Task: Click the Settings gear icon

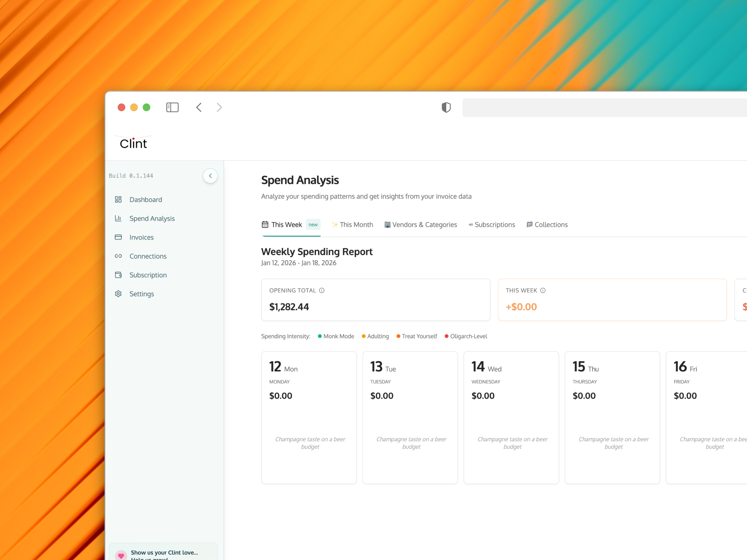Action: click(118, 294)
